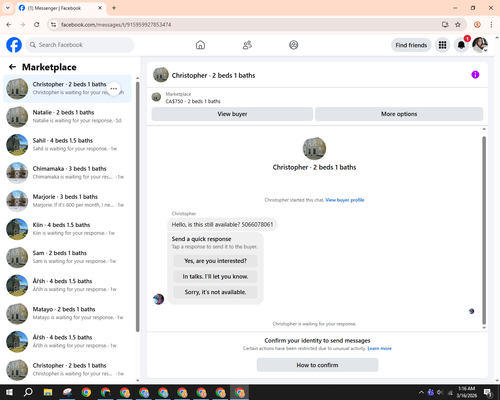Open a new browser tab
500x400 pixels.
(x=114, y=8)
